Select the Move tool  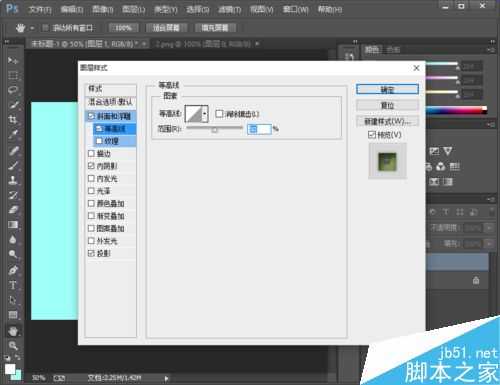click(x=13, y=60)
